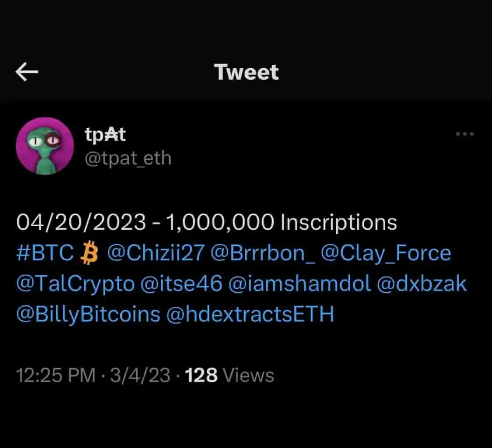Image resolution: width=492 pixels, height=448 pixels.
Task: View the 128 Views count
Action: pos(230,375)
